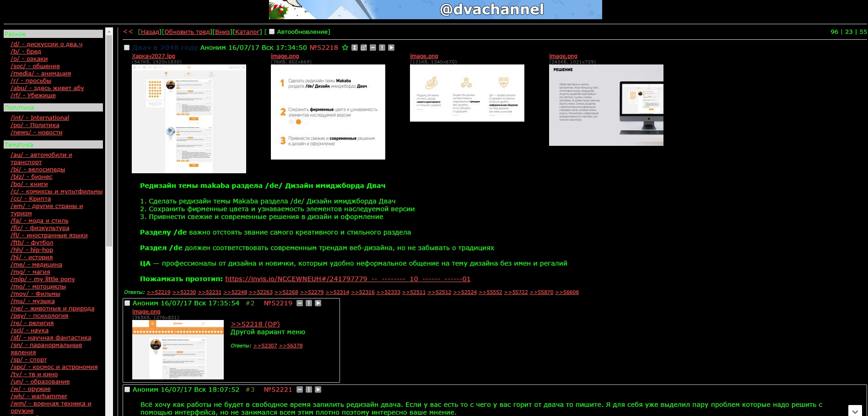Screen dimensions: 868x416
Task: Report post №52218 with exclamation icon
Action: [x=382, y=48]
